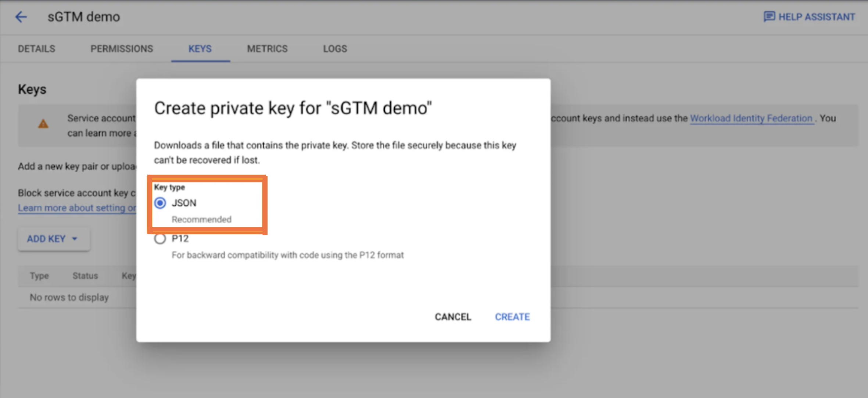868x398 pixels.
Task: Select P12 key type radio button
Action: 160,239
